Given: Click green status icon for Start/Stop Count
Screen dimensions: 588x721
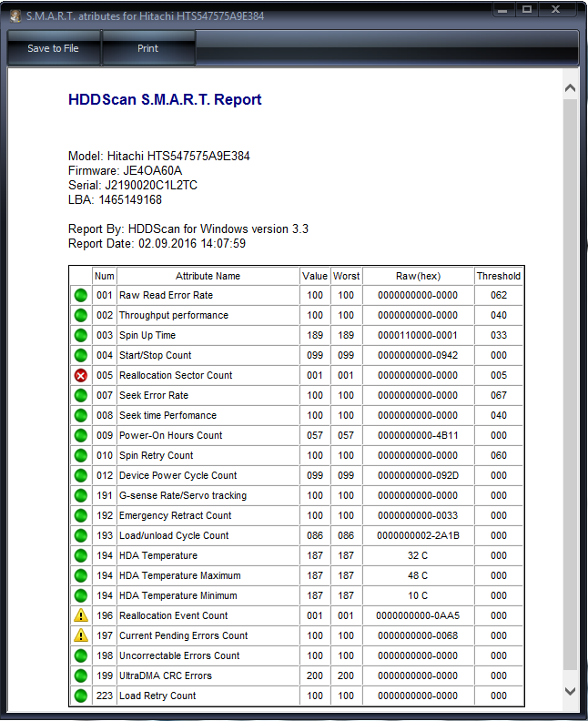Looking at the screenshot, I should point(81,355).
